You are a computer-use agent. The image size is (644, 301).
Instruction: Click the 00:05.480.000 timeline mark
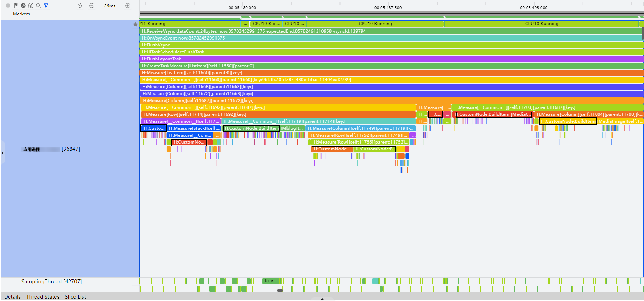click(x=242, y=8)
